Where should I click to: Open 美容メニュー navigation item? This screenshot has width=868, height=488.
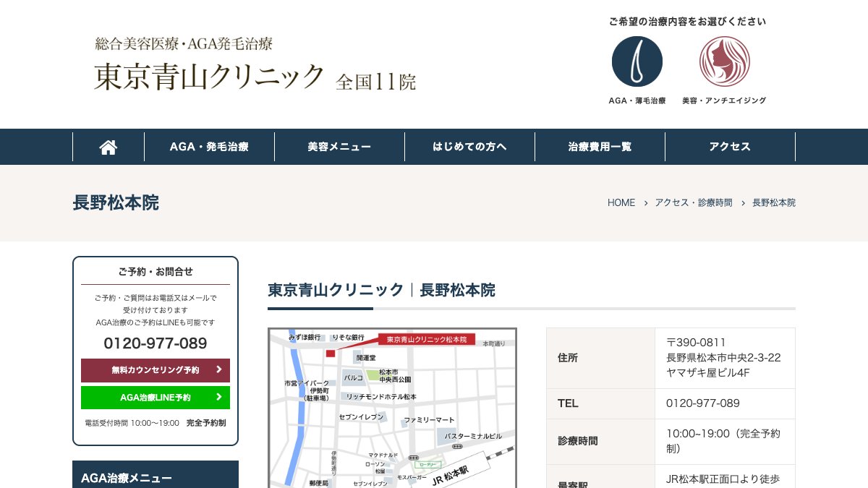pos(339,147)
